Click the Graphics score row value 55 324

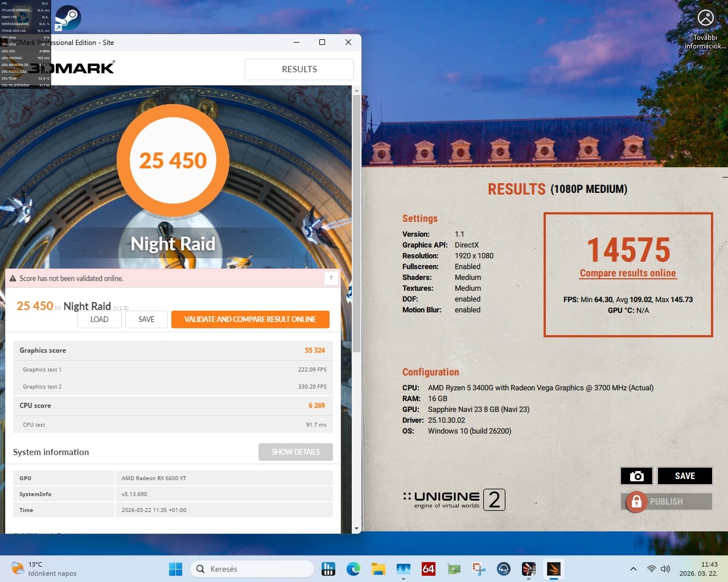point(315,350)
